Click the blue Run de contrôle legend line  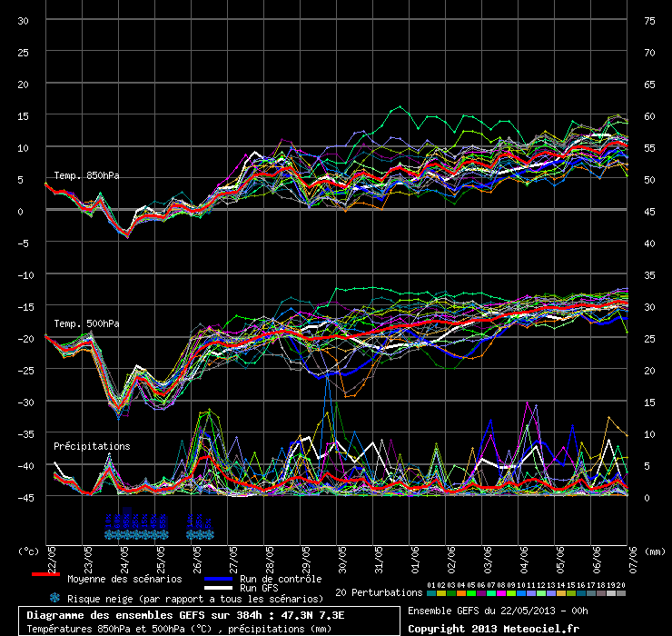pos(218,579)
